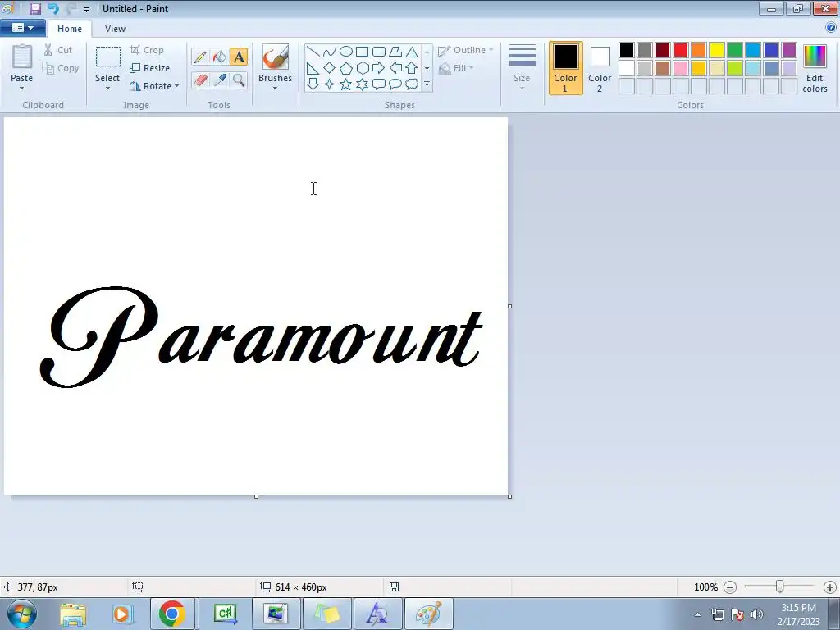The width and height of the screenshot is (840, 630).
Task: Choose the Oval shape
Action: coord(346,52)
